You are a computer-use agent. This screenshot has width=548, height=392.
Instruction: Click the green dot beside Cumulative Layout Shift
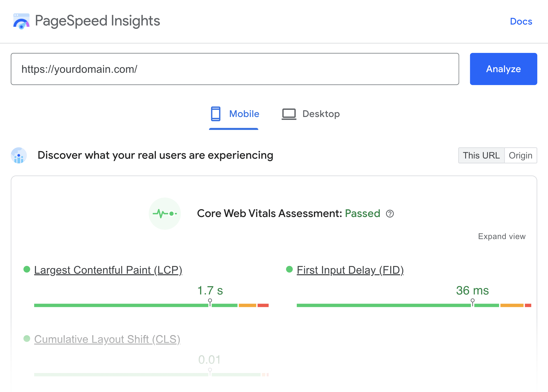coord(27,339)
